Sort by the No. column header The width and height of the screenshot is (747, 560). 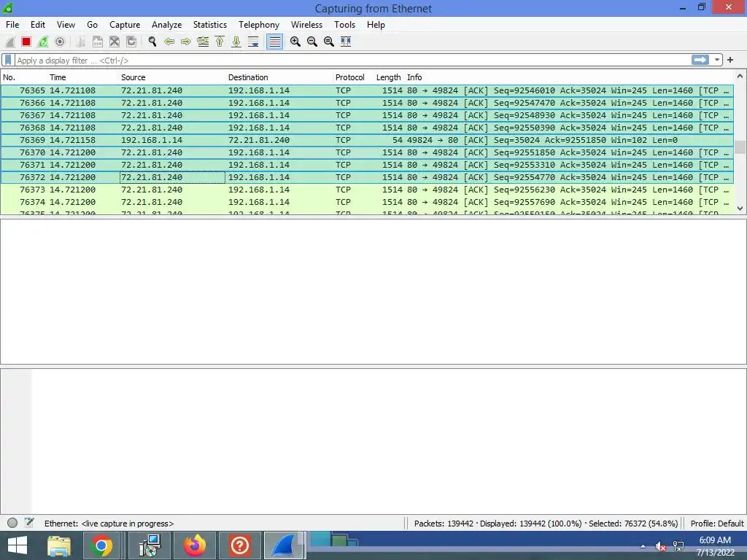click(24, 77)
